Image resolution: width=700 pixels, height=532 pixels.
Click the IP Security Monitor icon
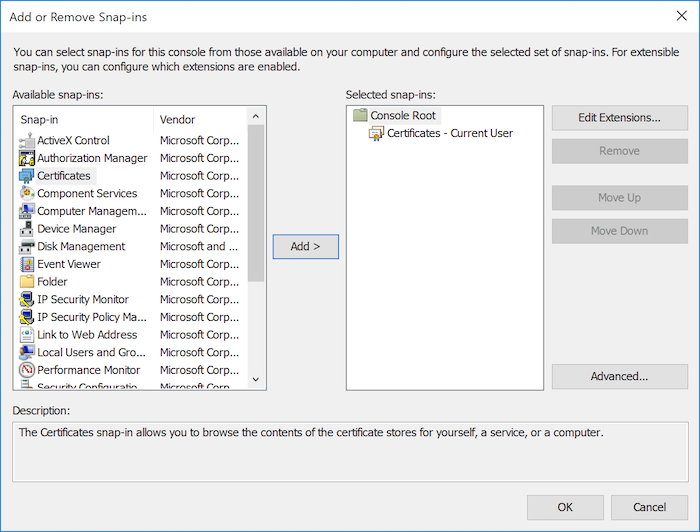pos(27,300)
